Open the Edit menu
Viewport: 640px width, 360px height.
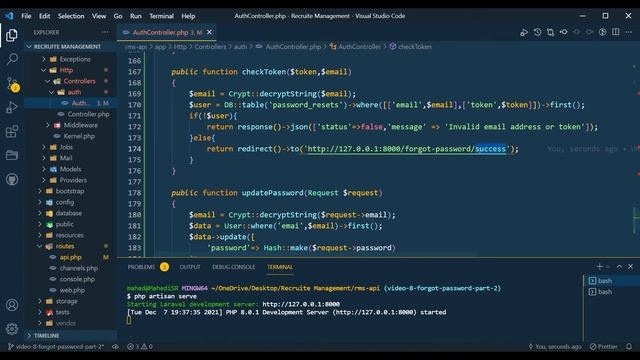coord(44,16)
